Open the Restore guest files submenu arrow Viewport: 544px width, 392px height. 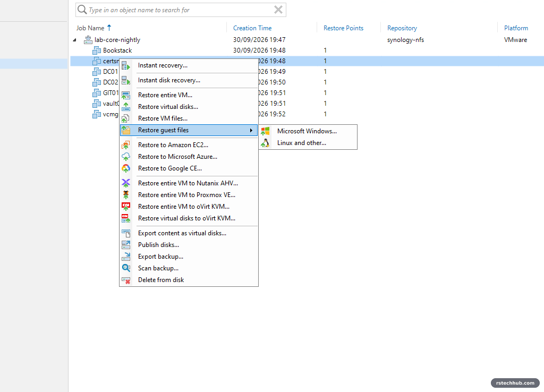[251, 131]
